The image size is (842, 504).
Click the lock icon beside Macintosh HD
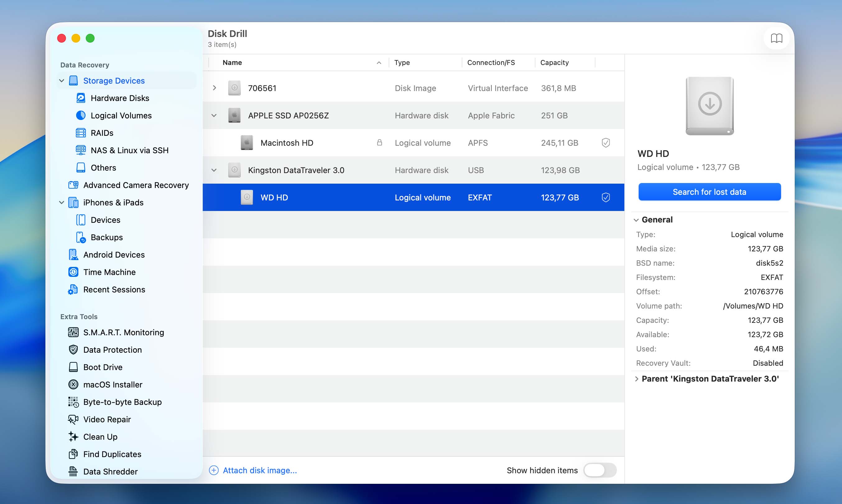coord(379,142)
